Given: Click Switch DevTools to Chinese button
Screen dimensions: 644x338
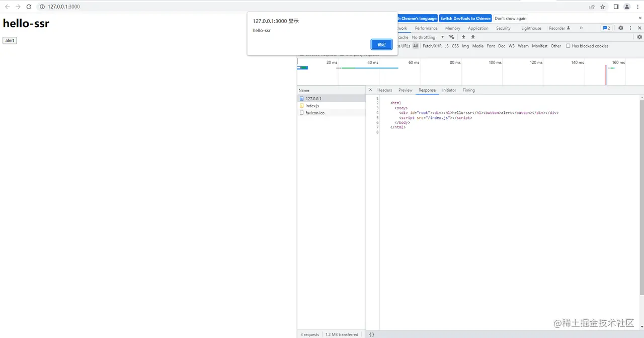Looking at the screenshot, I should point(465,18).
